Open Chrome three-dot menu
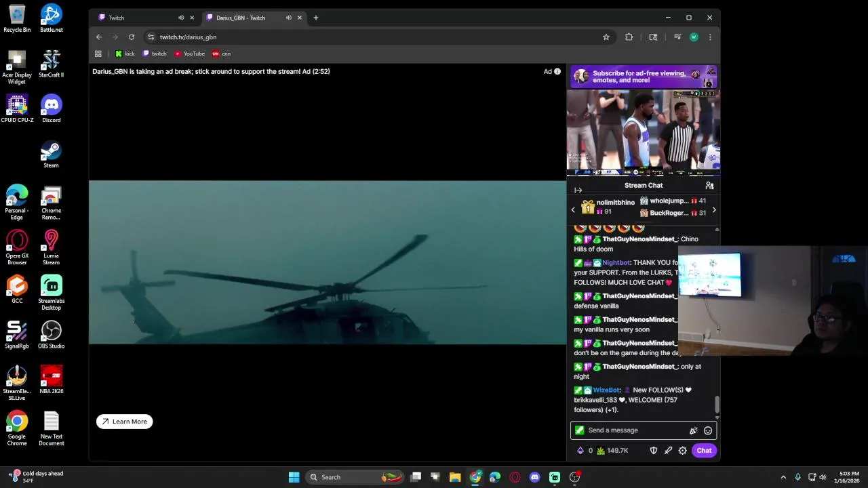The image size is (868, 488). click(710, 37)
